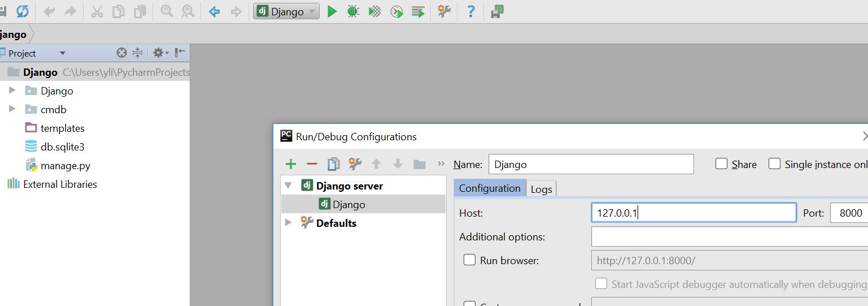
Task: Click the Cut scissors icon
Action: click(x=97, y=11)
